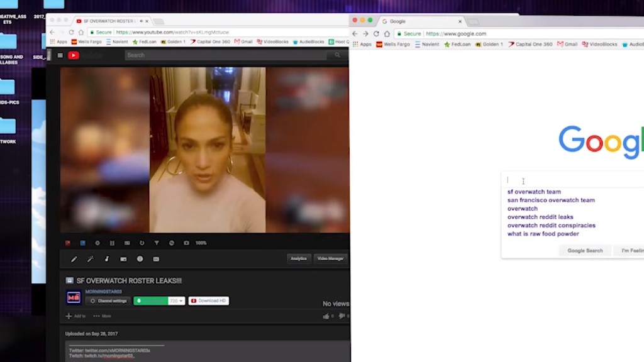The image size is (644, 362).
Task: Click the thumbs up like icon
Action: tap(326, 316)
